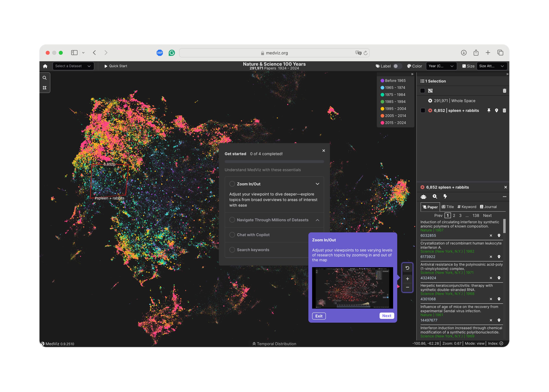Expand Navigate Through Millions of Datasets chevron
Viewport: 549px width, 392px height.
tap(317, 220)
